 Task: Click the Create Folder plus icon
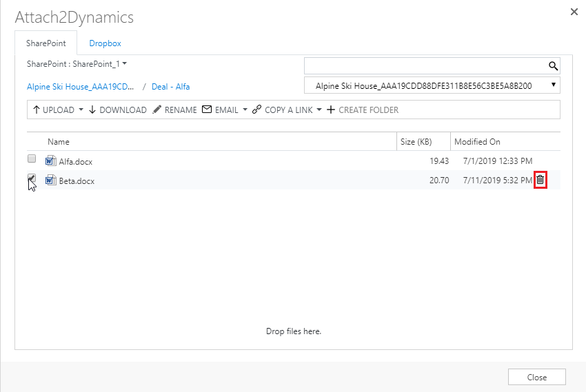point(331,110)
